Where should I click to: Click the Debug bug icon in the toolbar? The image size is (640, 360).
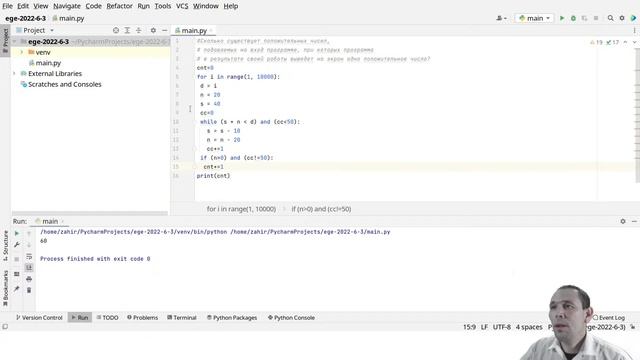tap(573, 18)
